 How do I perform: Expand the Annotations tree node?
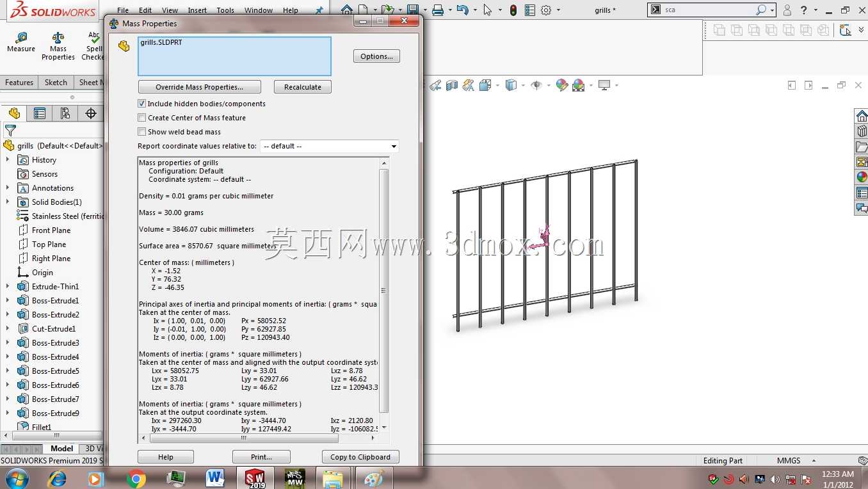pos(8,188)
